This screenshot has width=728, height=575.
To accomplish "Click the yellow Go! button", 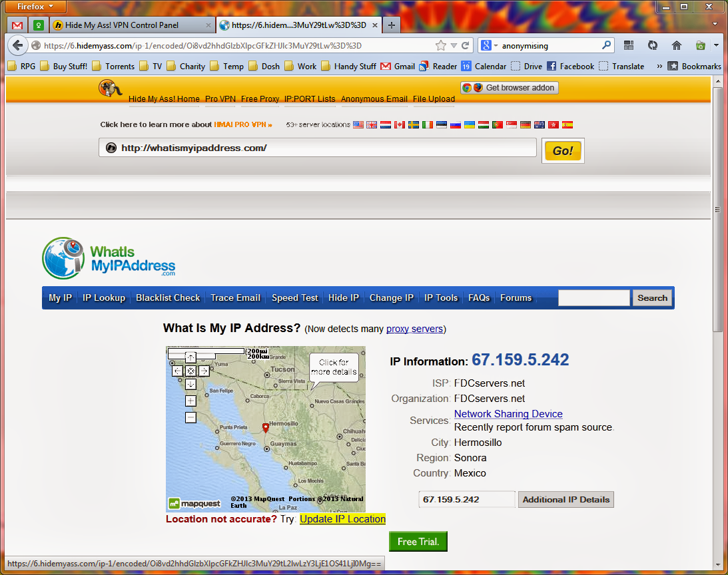I will (563, 151).
